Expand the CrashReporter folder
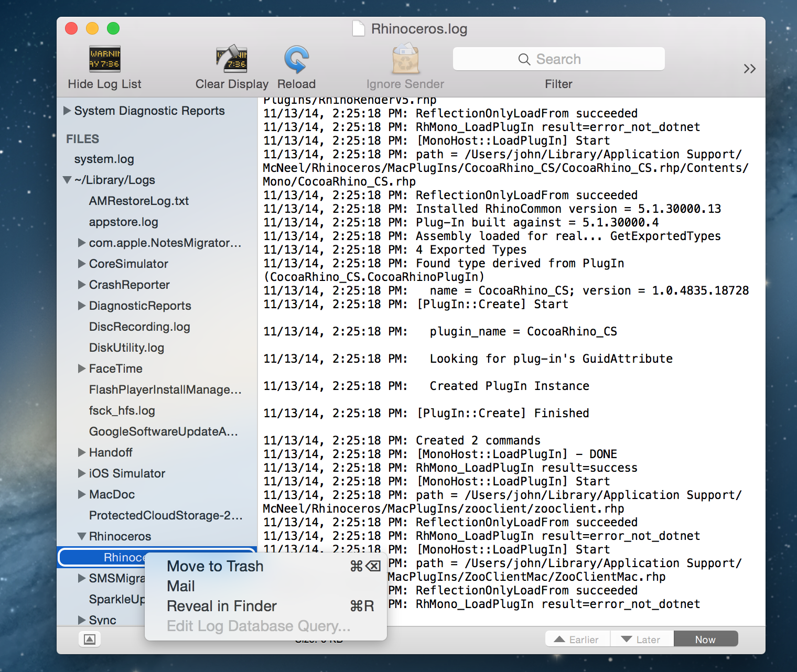The width and height of the screenshot is (797, 672). tap(82, 285)
